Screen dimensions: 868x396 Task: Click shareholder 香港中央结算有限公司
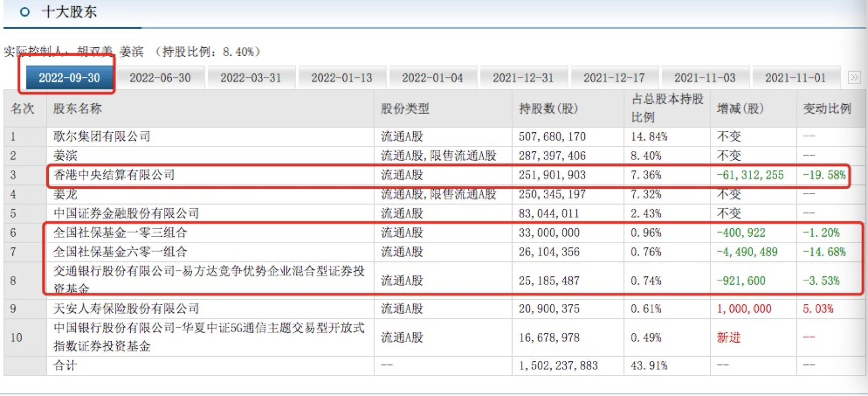[114, 175]
